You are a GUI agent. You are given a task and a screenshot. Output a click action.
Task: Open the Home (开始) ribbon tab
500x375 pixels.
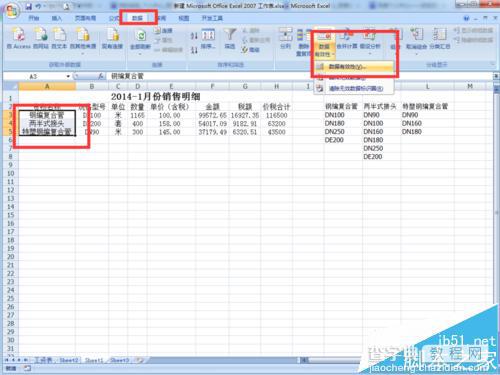[34, 18]
